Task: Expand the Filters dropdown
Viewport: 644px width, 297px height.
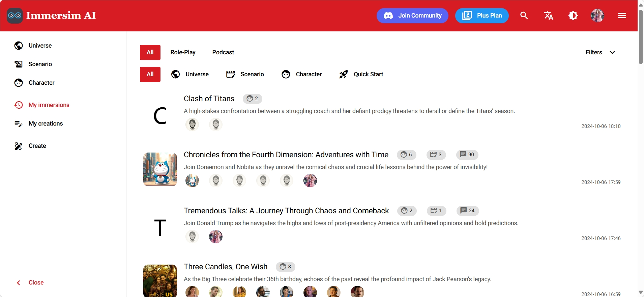Action: click(600, 52)
